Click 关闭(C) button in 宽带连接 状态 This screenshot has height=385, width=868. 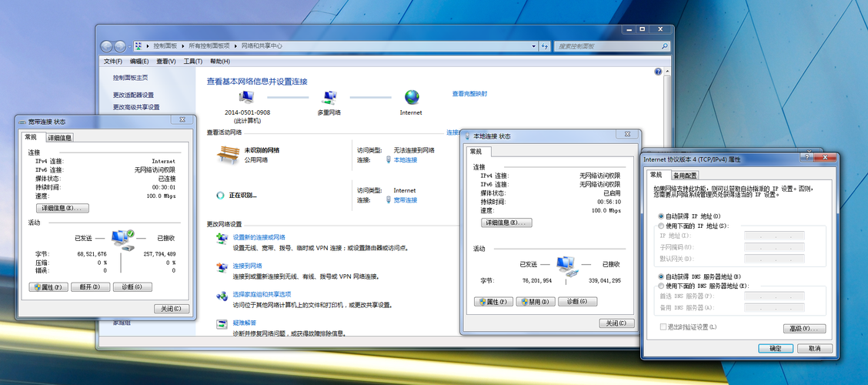coord(172,309)
